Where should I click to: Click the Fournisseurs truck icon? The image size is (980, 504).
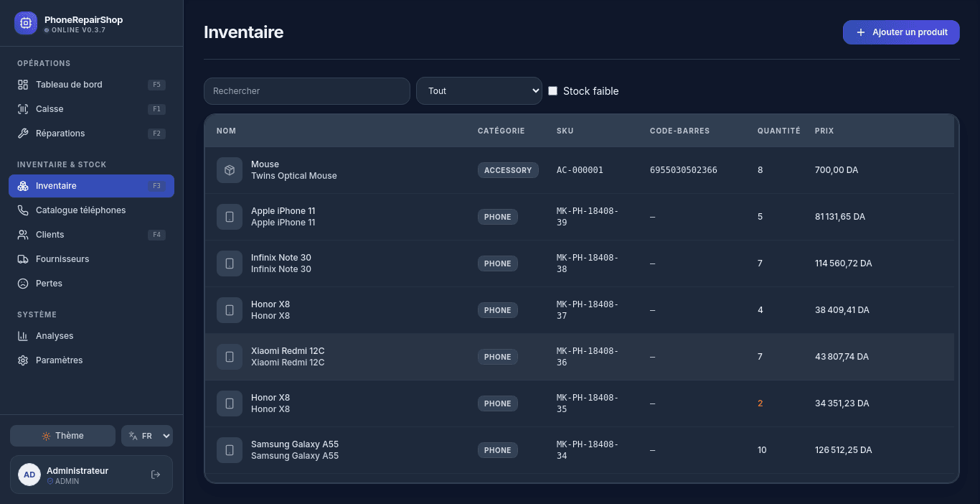[x=23, y=259]
